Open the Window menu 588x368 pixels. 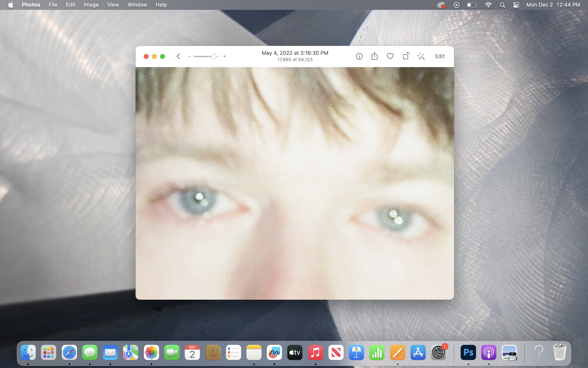(137, 5)
